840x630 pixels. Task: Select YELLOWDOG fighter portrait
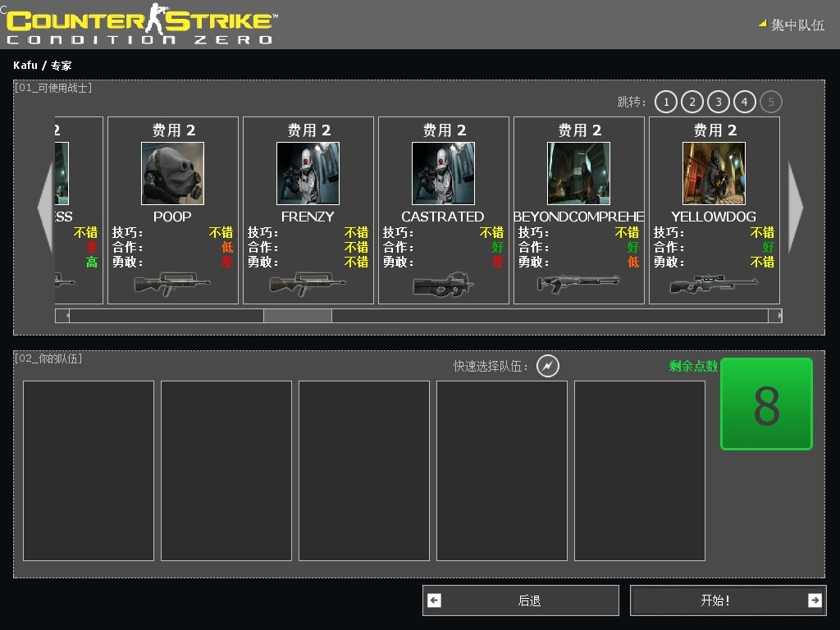[714, 173]
